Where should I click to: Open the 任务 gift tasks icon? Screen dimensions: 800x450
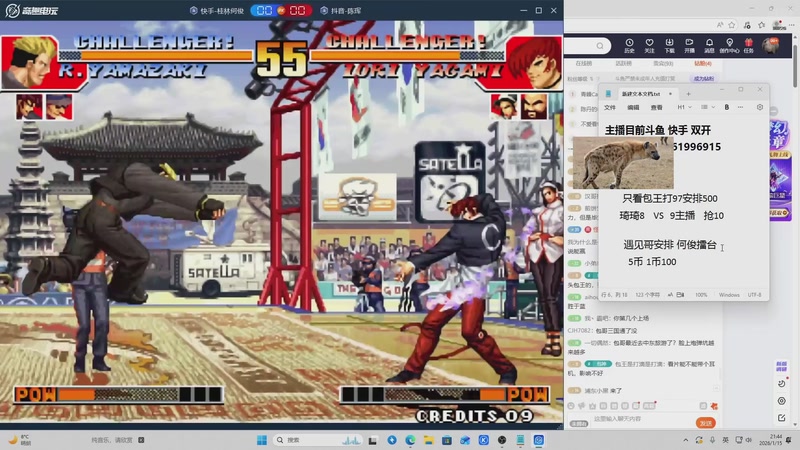tap(748, 45)
